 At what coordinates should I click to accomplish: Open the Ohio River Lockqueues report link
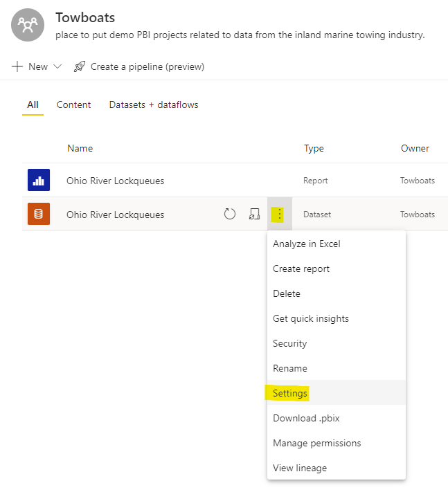pyautogui.click(x=115, y=181)
